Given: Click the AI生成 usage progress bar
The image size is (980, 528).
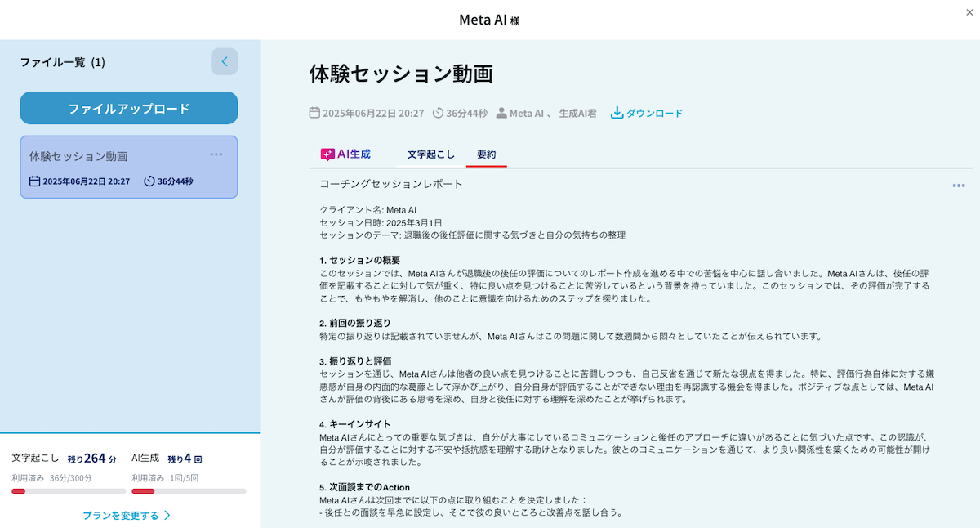Looking at the screenshot, I should 189,491.
